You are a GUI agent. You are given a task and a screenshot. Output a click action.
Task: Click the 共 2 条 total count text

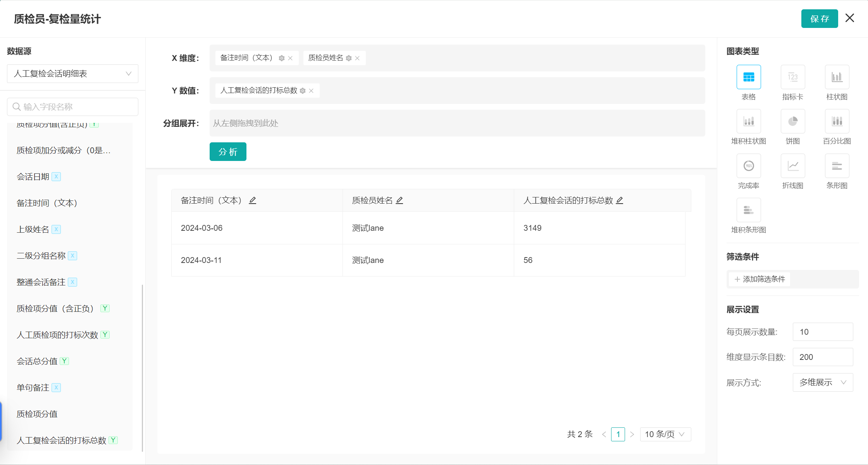[580, 434]
